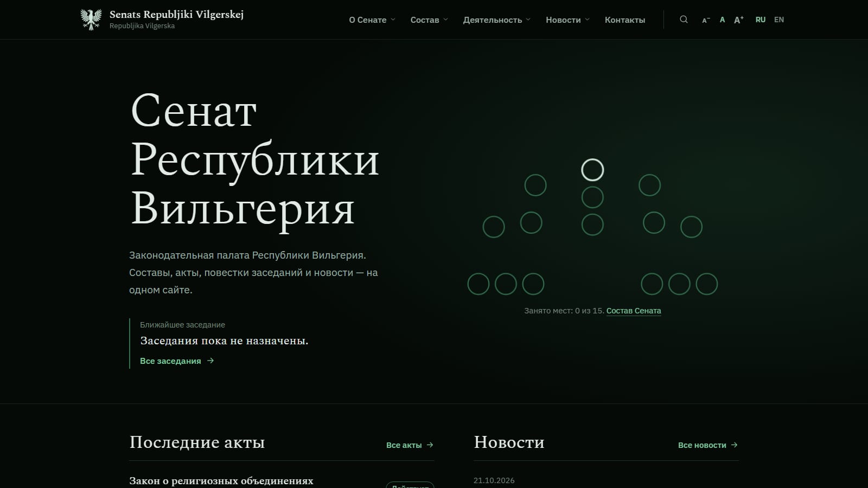The height and width of the screenshot is (488, 868).
Task: Click the Последние акты heading
Action: point(197,442)
